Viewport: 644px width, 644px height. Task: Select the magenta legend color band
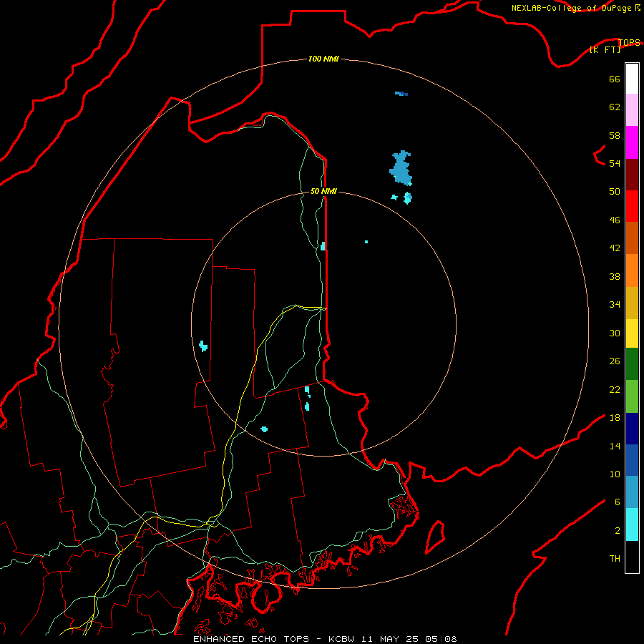[x=632, y=142]
